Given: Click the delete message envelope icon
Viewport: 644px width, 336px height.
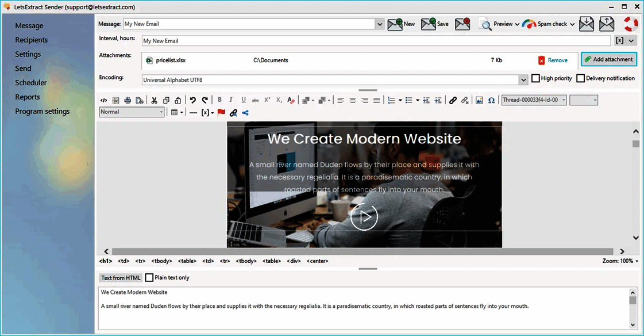Looking at the screenshot, I should coord(462,24).
